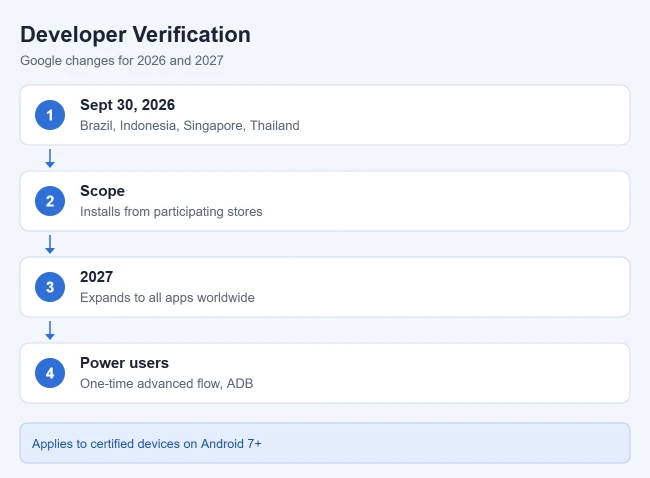Click the step 4 circle badge
Viewport: 650px width, 478px height.
coord(50,373)
